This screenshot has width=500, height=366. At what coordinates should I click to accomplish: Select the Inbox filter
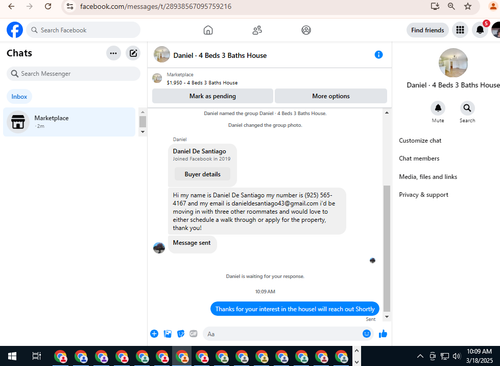coord(19,97)
